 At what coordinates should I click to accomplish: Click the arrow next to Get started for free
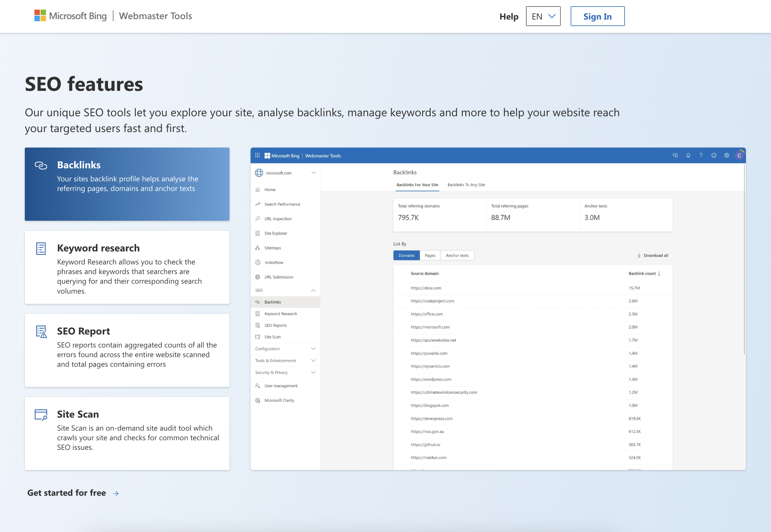point(116,493)
